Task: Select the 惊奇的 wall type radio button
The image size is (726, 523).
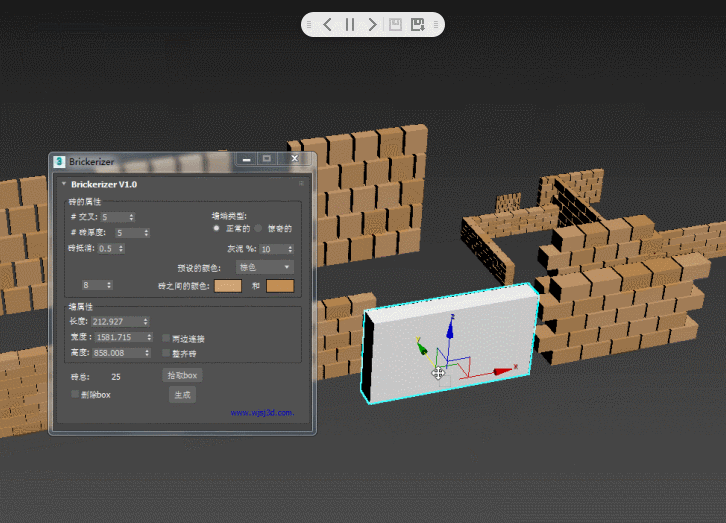Action: [x=259, y=228]
